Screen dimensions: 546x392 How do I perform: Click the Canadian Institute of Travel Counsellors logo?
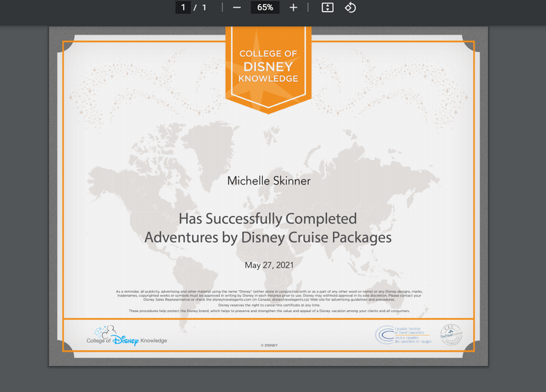tap(403, 335)
